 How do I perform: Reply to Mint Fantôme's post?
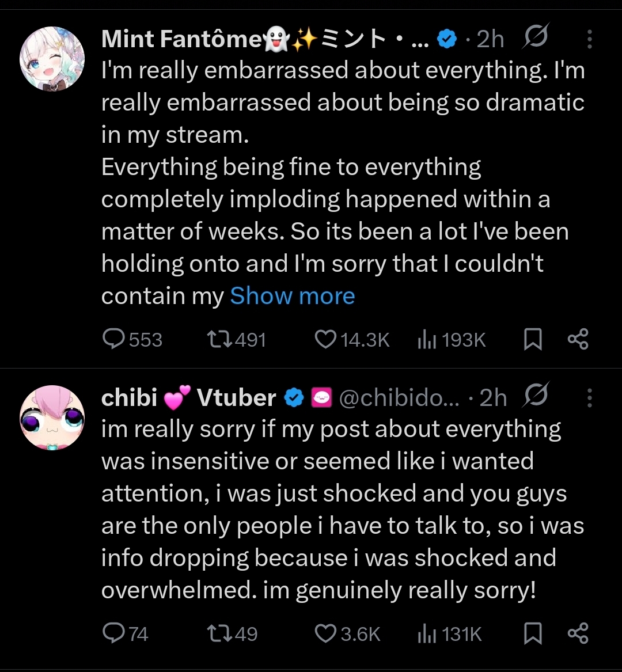[x=114, y=339]
